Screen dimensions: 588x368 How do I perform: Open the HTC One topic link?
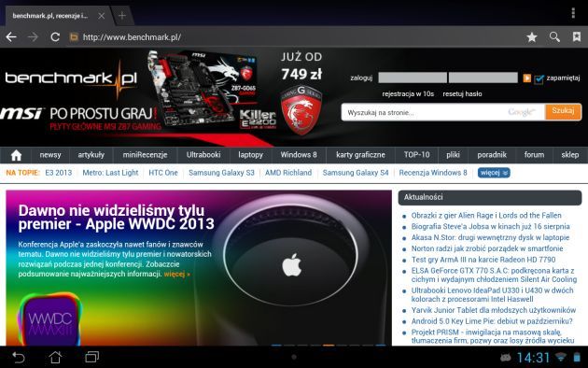[x=163, y=173]
